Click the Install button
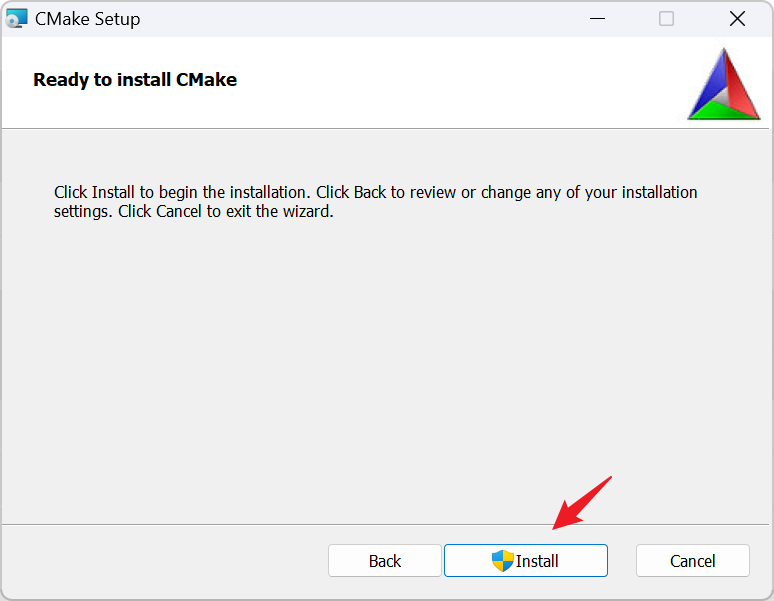Screen dimensions: 774x601 [x=525, y=561]
